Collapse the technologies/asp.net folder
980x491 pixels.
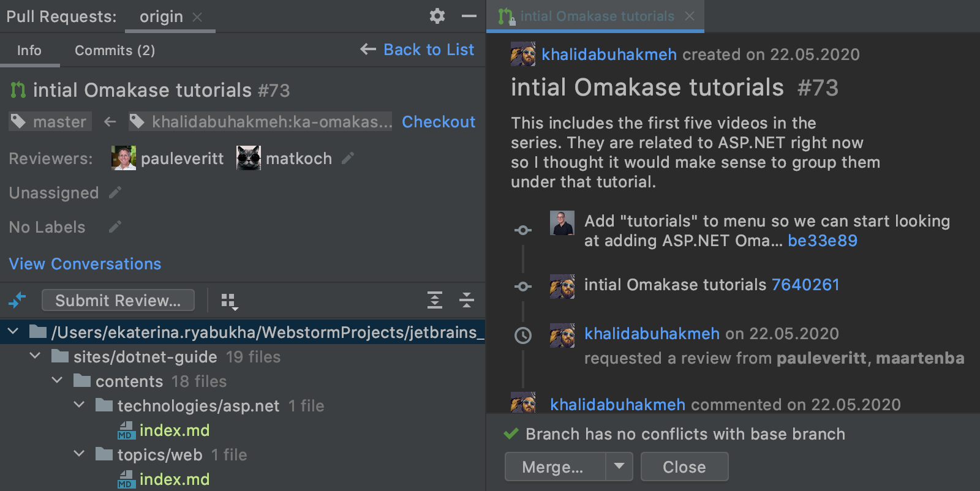(79, 405)
